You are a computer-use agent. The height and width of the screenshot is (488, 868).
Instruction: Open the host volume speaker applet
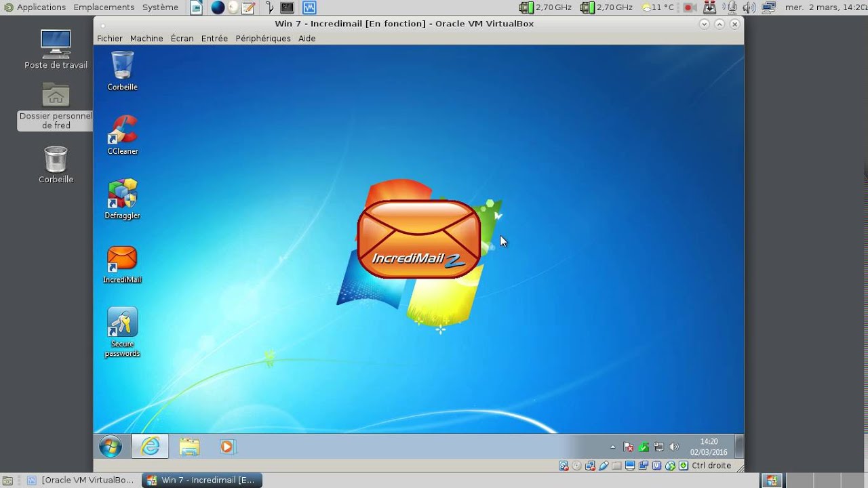tap(749, 7)
